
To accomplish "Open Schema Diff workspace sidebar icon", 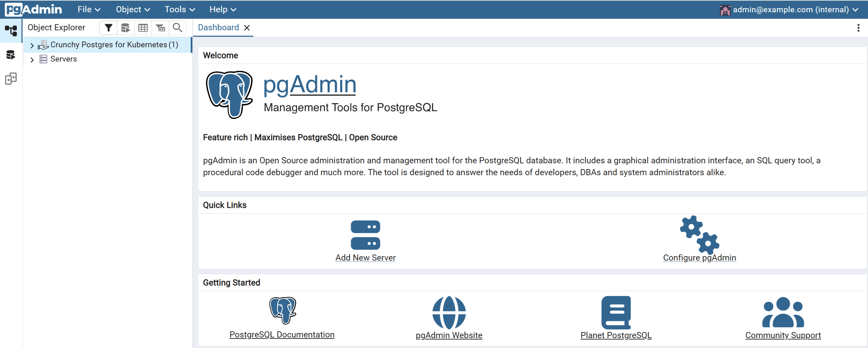I will (x=11, y=79).
